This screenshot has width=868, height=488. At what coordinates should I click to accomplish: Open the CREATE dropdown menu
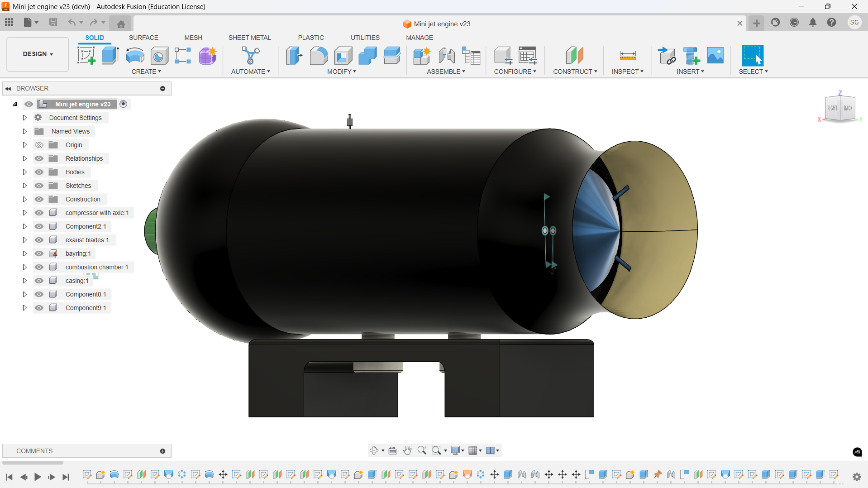[146, 72]
